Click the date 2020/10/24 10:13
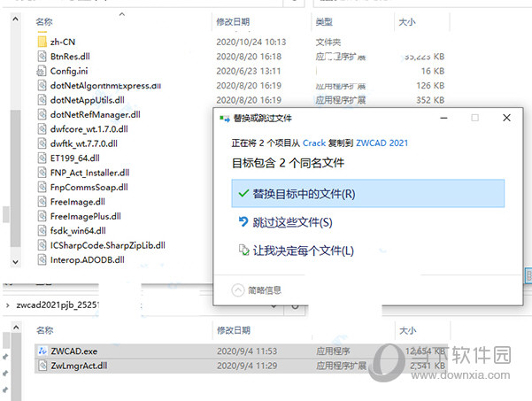The width and height of the screenshot is (532, 401). coord(251,42)
